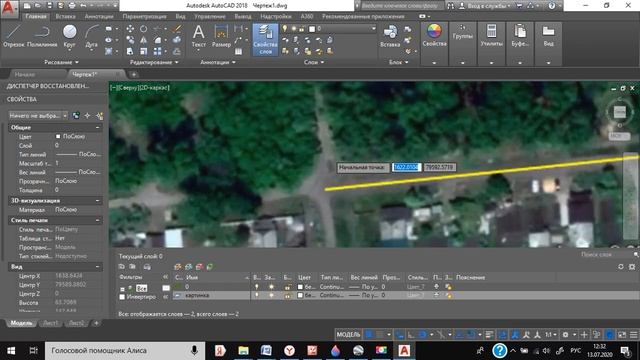Click the color swatch of layer картинка

point(300,296)
